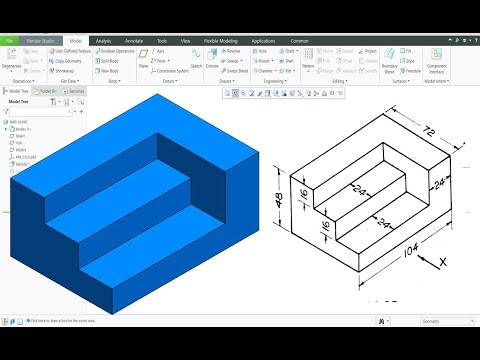Create a datum Plane
The width and height of the screenshot is (480, 360).
coord(143,59)
